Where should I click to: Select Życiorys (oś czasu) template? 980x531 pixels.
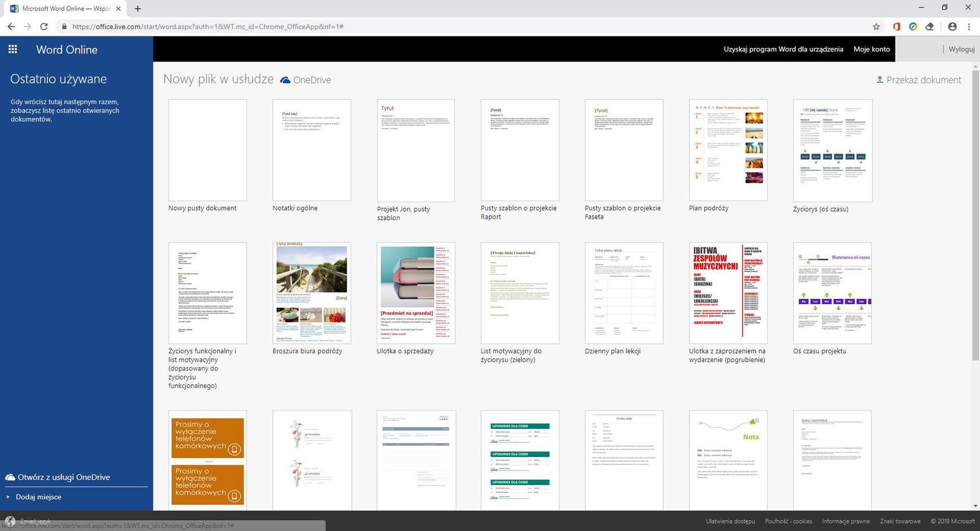coord(832,150)
